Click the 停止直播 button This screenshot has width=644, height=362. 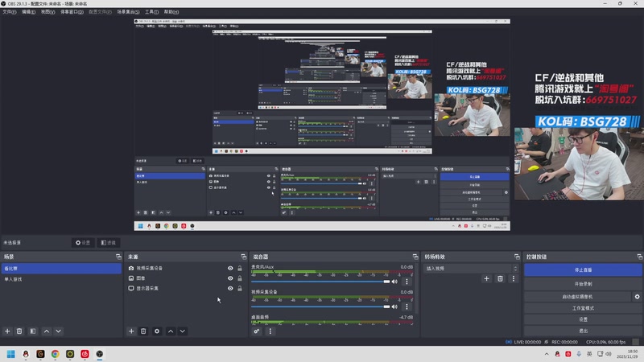583,269
